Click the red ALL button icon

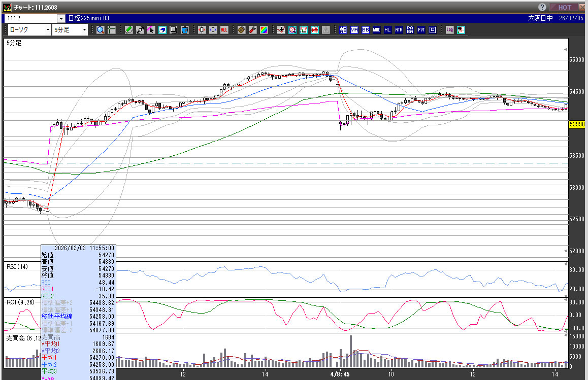pos(224,30)
